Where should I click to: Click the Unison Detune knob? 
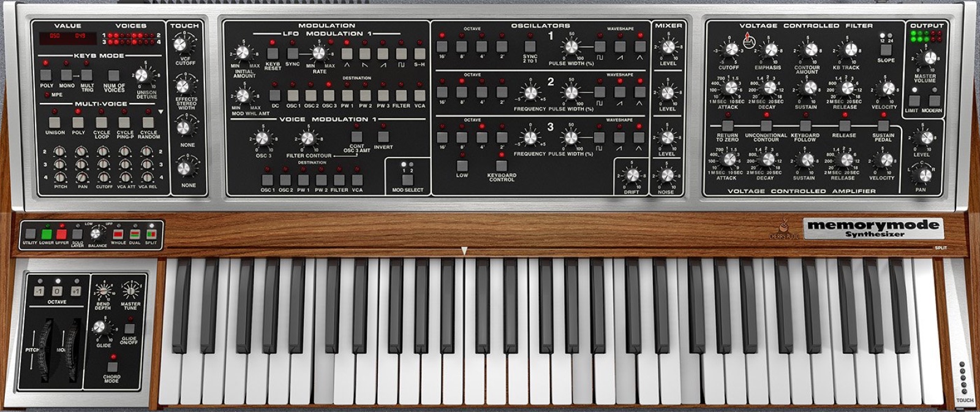tap(142, 75)
